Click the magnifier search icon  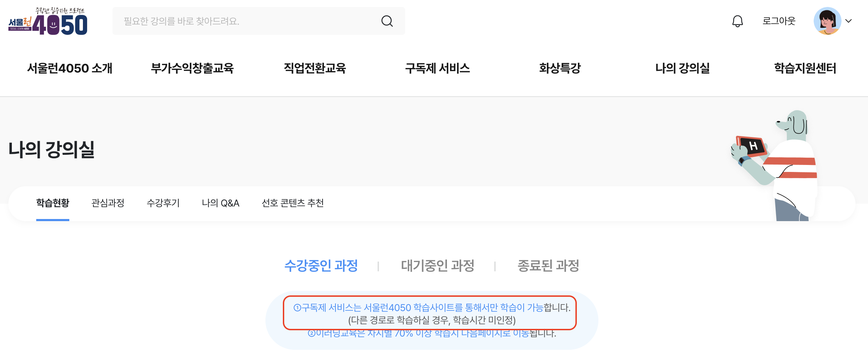click(x=387, y=21)
